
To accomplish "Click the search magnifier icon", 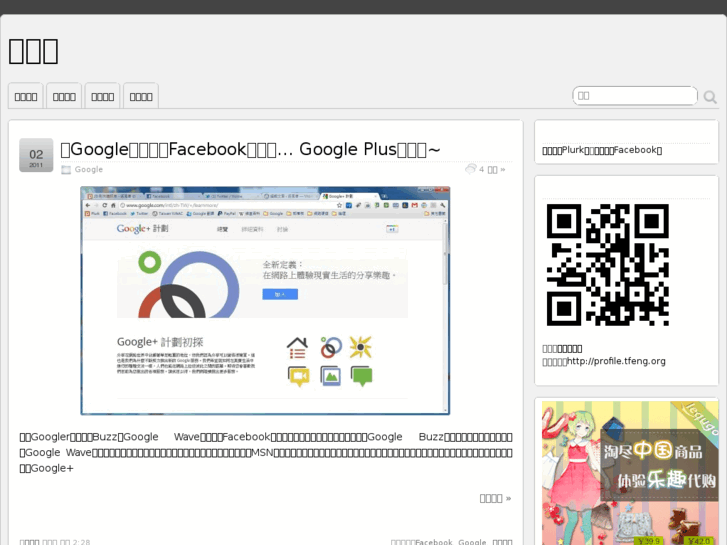I will pos(710,97).
